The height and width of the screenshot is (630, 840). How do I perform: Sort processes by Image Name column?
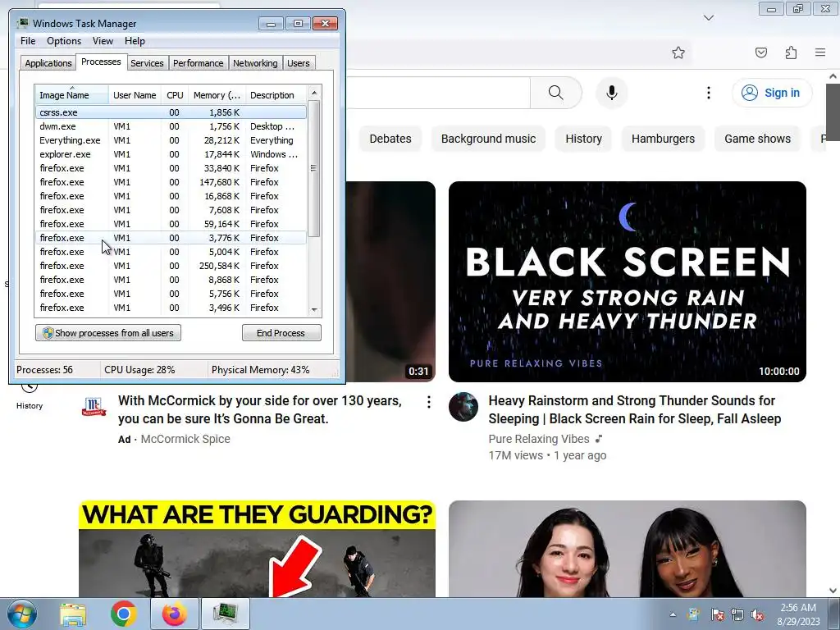(x=72, y=95)
